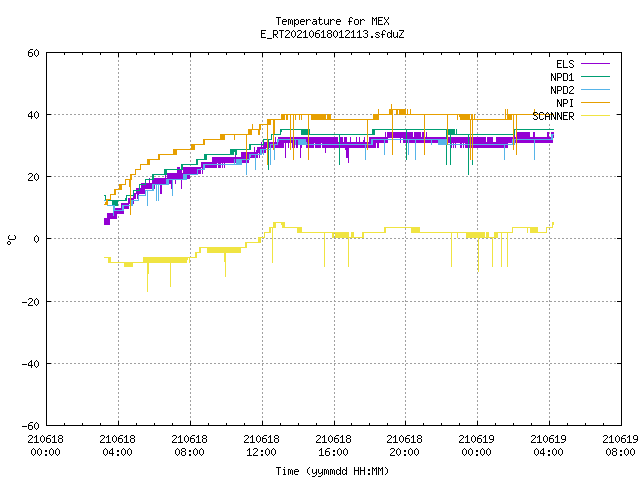Image resolution: width=640 pixels, height=480 pixels.
Task: Click the SCANNER legend label
Action: 553,116
